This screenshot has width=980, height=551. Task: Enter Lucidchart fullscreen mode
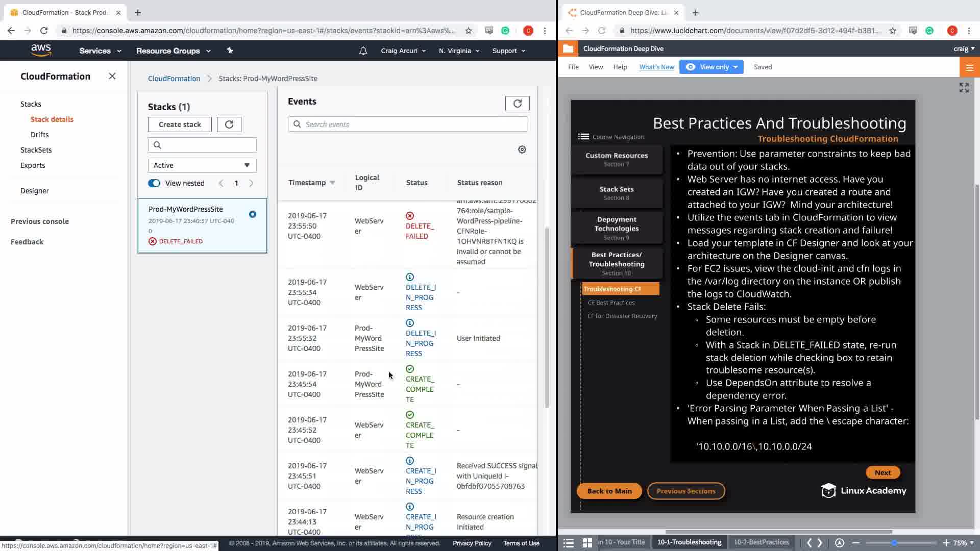(964, 88)
